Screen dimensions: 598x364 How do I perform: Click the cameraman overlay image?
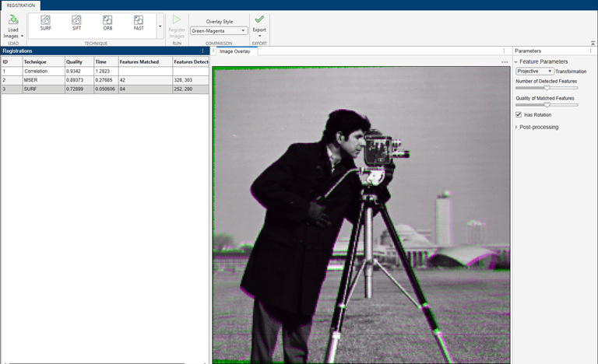(361, 215)
